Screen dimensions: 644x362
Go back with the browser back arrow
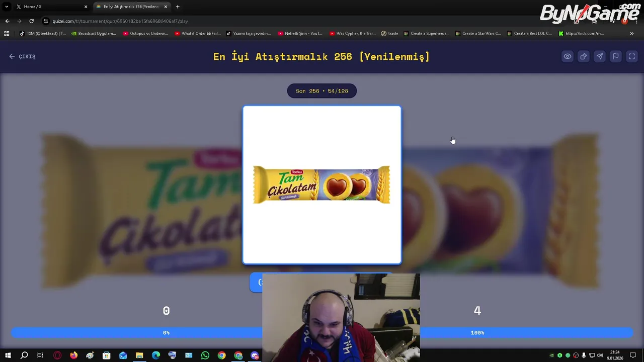tap(7, 21)
